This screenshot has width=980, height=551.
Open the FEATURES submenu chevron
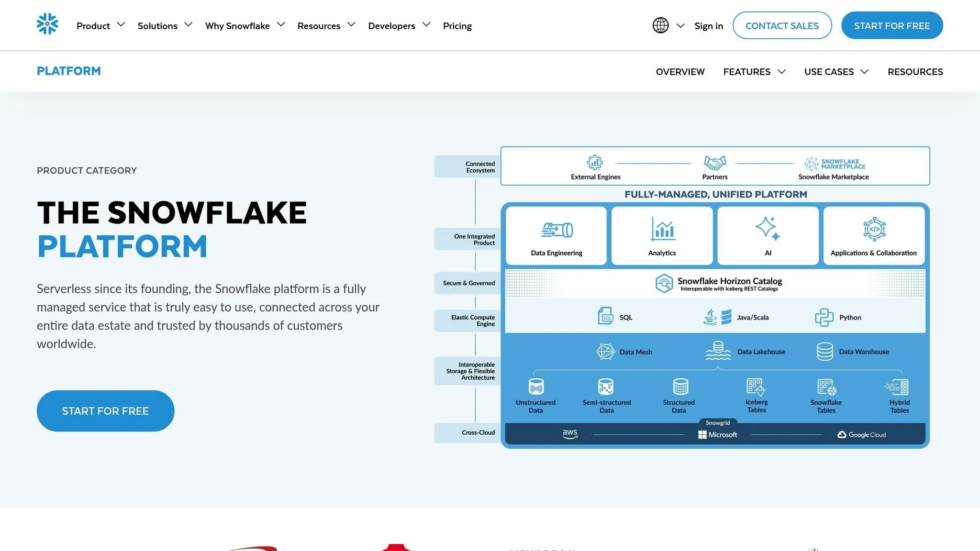[x=782, y=72]
